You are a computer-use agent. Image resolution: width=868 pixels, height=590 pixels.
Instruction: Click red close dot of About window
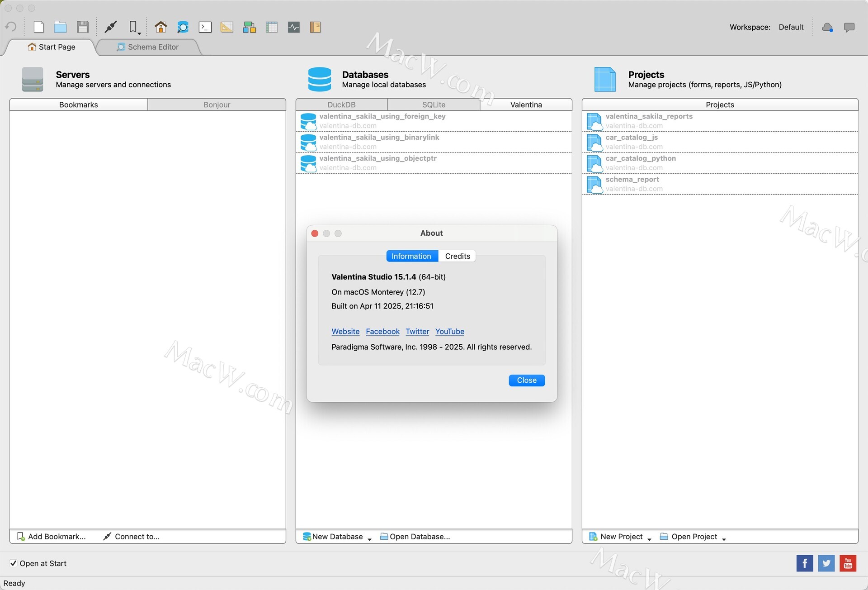coord(315,233)
